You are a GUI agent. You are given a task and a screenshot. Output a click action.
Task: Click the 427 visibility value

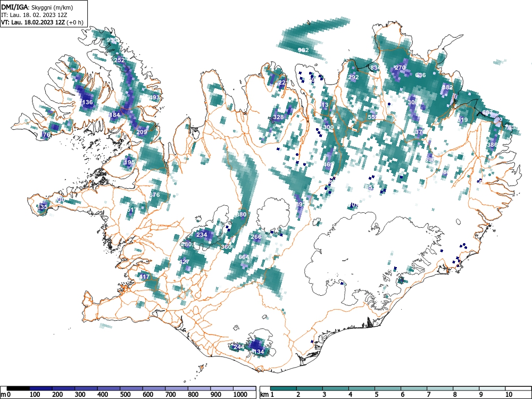tap(184, 262)
